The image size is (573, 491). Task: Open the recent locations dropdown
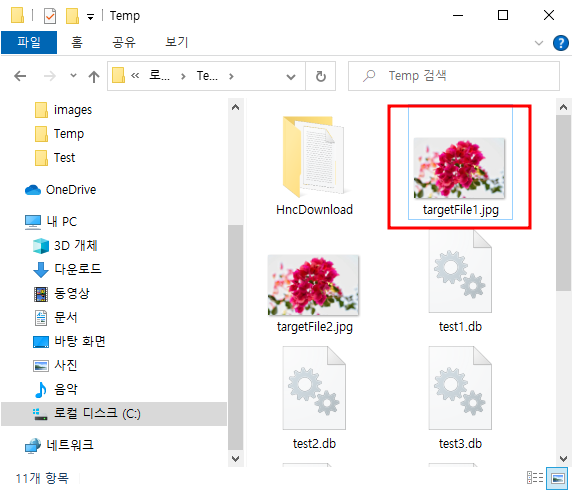coord(73,76)
